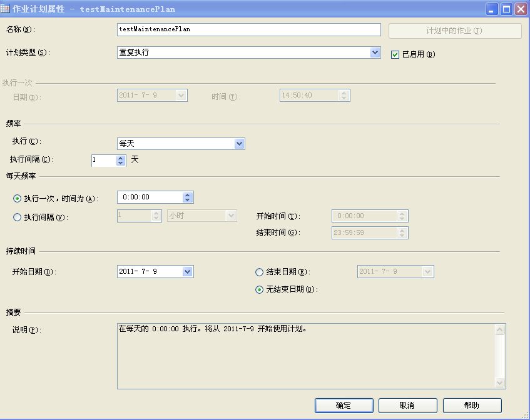
Task: Select the 执行一次,时间为 radio button
Action: point(17,198)
